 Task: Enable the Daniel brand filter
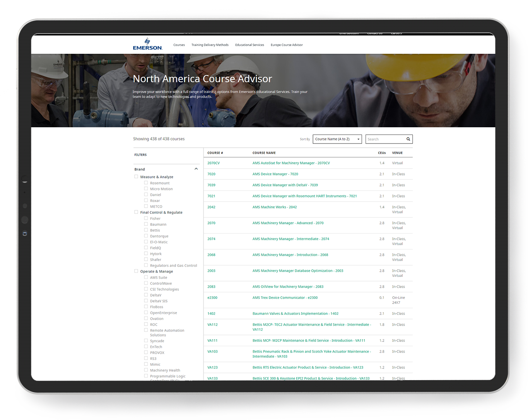tap(146, 195)
